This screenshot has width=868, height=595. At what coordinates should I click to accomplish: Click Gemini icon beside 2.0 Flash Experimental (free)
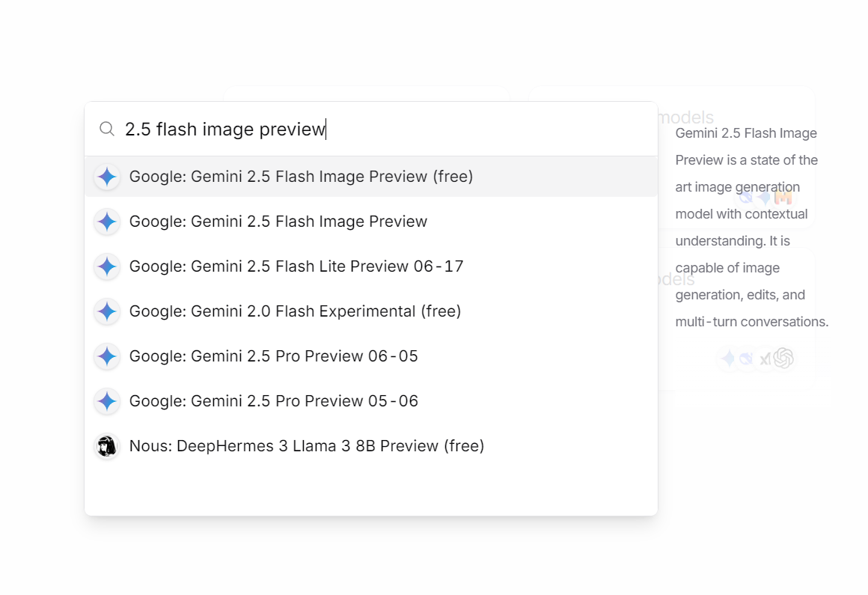107,311
